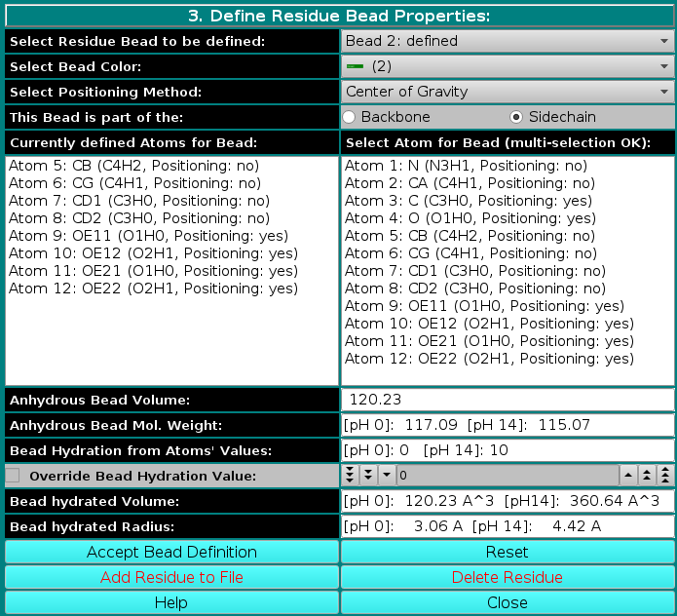Select the Sidechain radio button

click(517, 117)
